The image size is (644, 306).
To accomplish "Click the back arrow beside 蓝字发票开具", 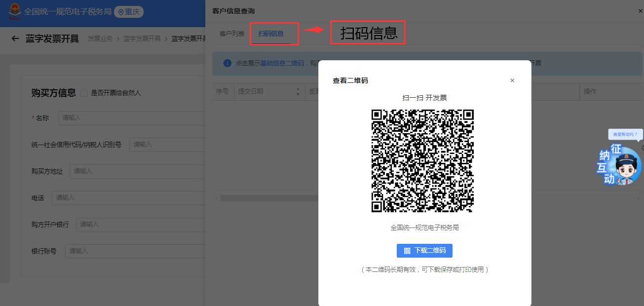I will point(15,38).
